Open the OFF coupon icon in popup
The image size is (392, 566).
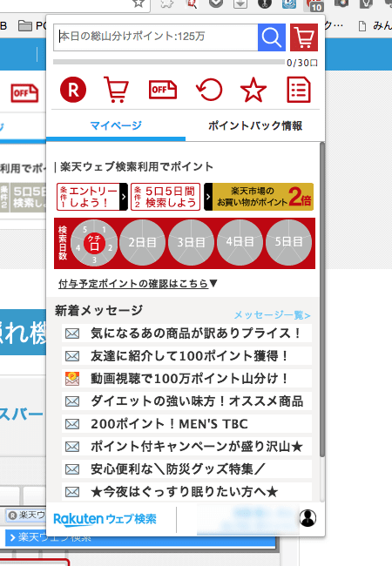(163, 90)
